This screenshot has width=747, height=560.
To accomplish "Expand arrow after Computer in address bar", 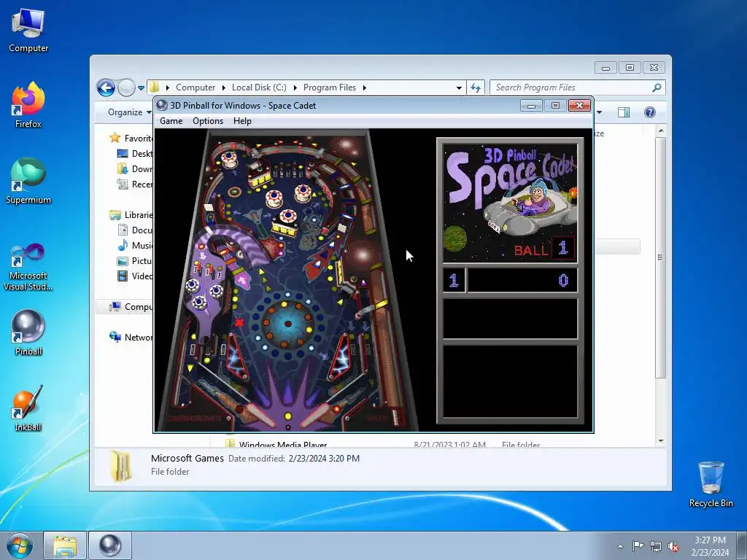I will tap(223, 87).
